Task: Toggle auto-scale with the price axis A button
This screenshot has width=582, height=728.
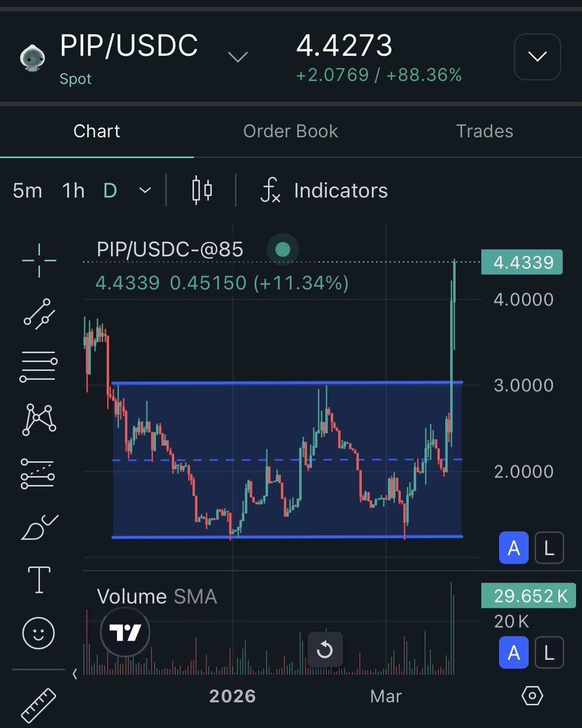Action: tap(513, 548)
